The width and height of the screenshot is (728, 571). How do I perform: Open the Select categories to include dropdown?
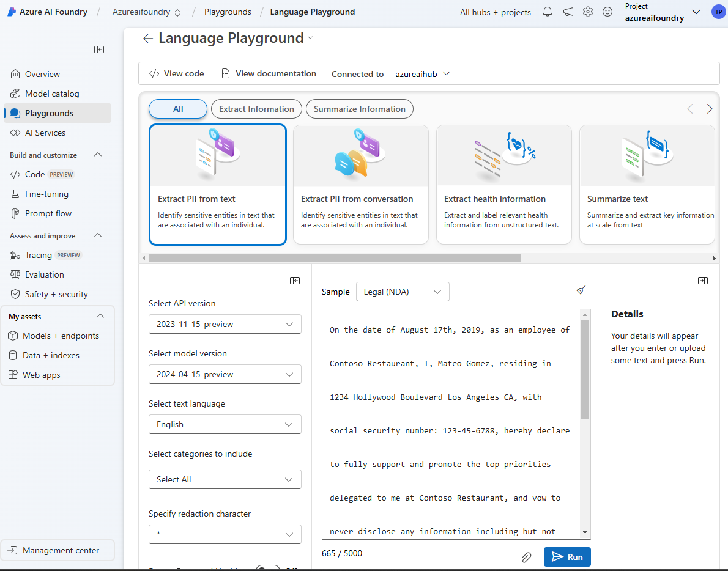click(x=225, y=479)
